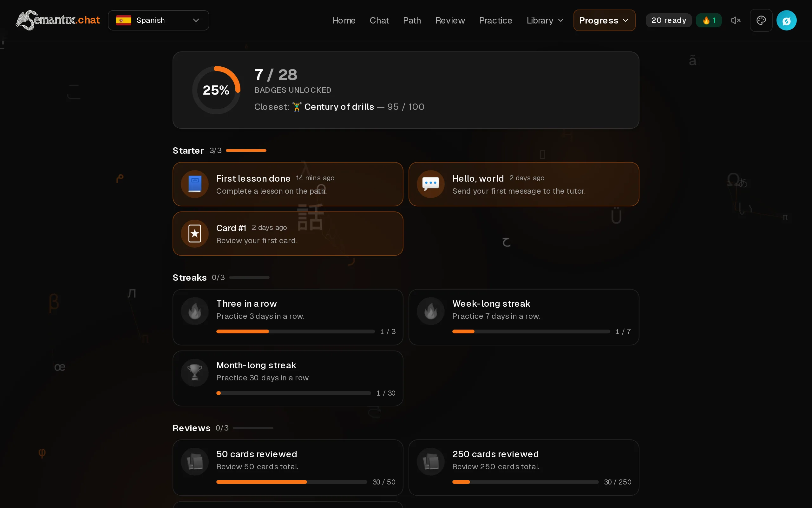This screenshot has height=508, width=812.
Task: Open the teal profile avatar
Action: click(786, 21)
